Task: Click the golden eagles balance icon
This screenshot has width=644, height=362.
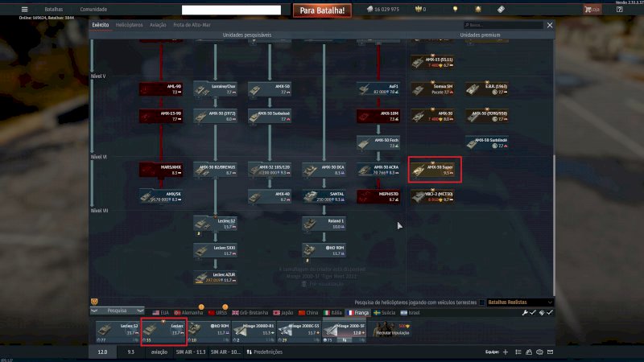Action: pos(418,9)
